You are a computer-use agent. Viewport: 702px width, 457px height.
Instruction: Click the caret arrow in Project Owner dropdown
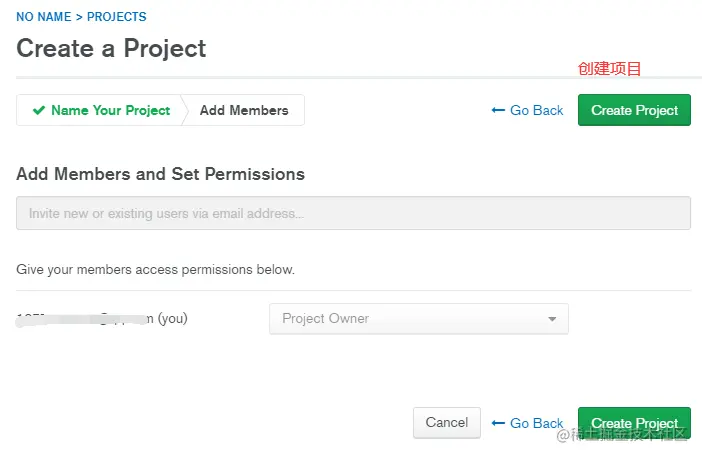[x=552, y=319]
